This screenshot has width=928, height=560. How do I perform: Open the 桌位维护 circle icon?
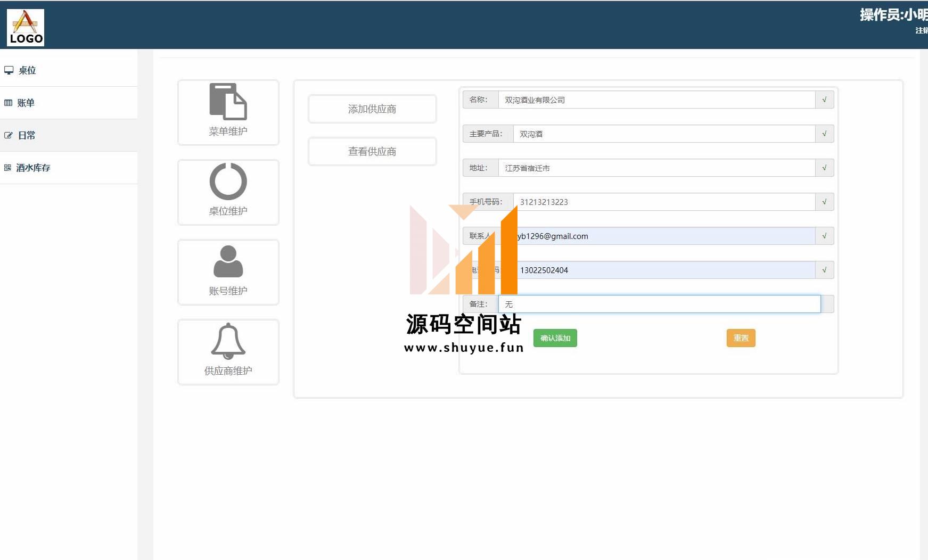pyautogui.click(x=228, y=182)
